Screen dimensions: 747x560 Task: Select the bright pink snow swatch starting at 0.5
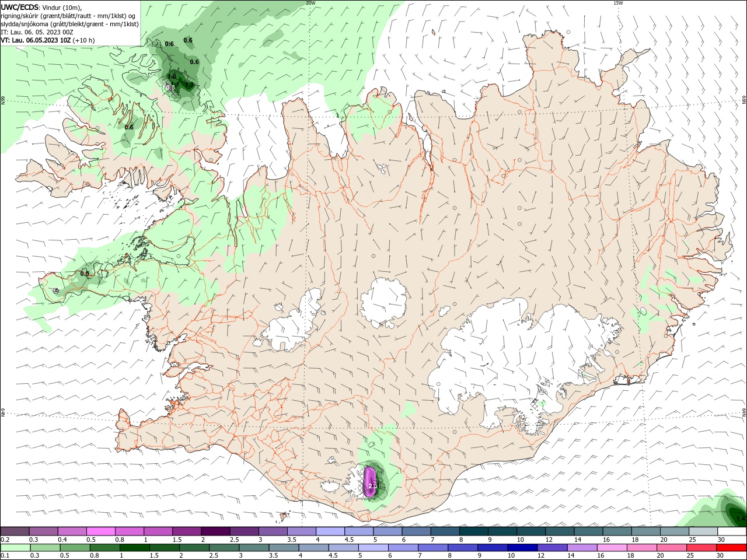click(x=100, y=531)
